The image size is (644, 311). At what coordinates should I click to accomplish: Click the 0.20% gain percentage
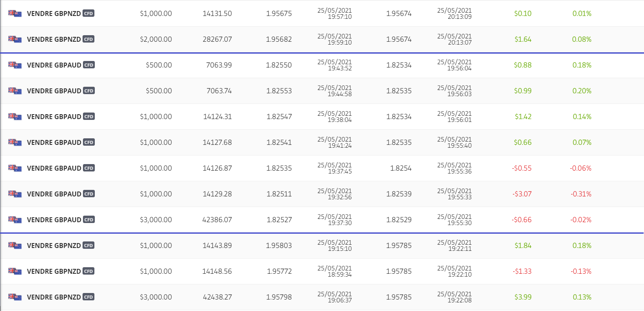click(581, 91)
